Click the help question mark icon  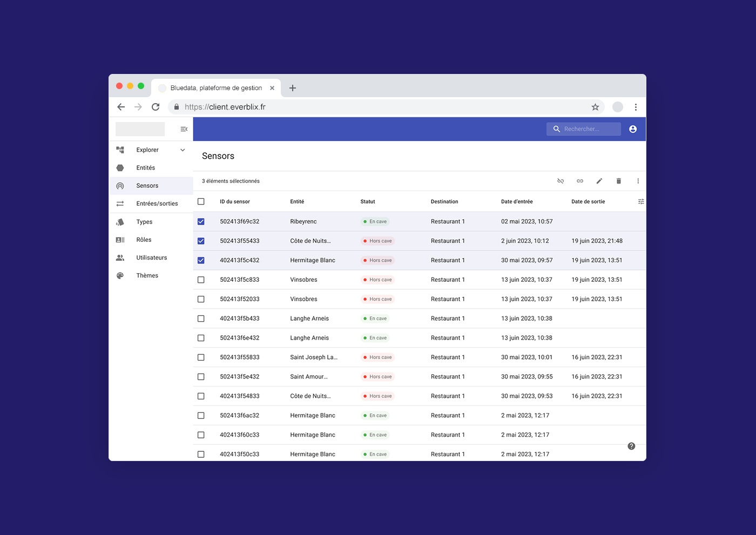point(631,446)
